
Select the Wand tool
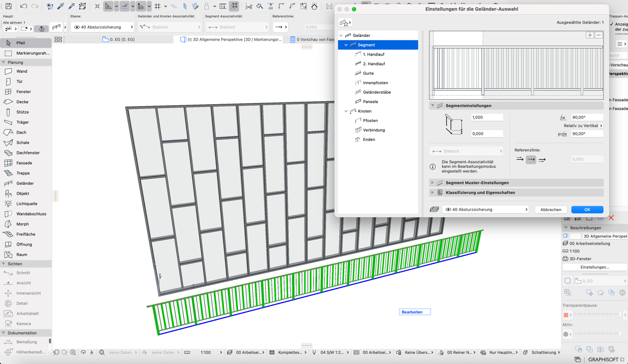click(26, 71)
